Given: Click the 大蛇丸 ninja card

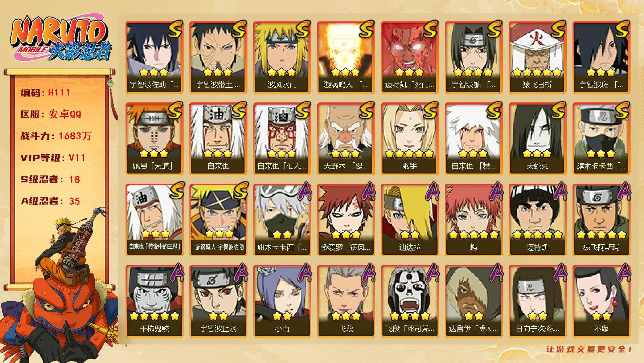Looking at the screenshot, I should [x=537, y=138].
